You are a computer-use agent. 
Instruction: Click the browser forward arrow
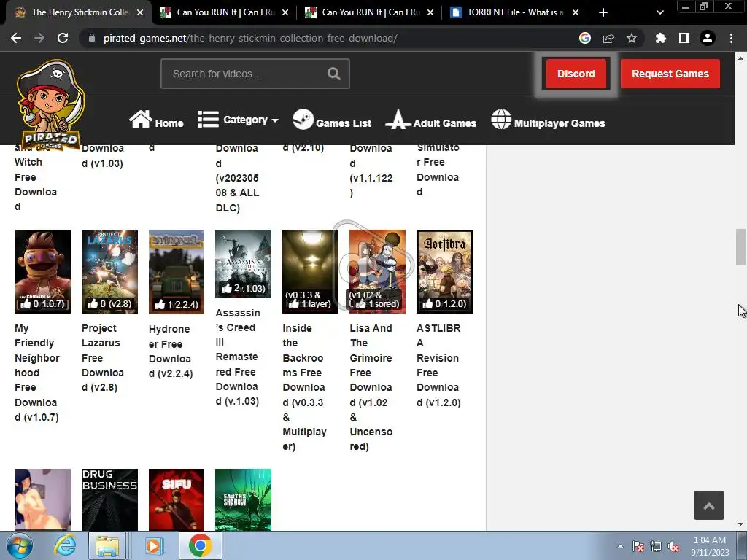click(x=39, y=38)
